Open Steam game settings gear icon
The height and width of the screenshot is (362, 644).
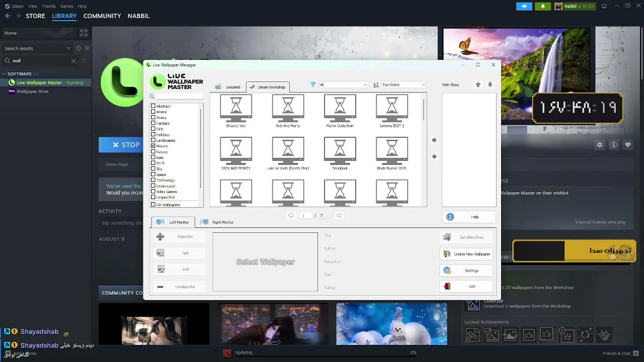point(600,145)
